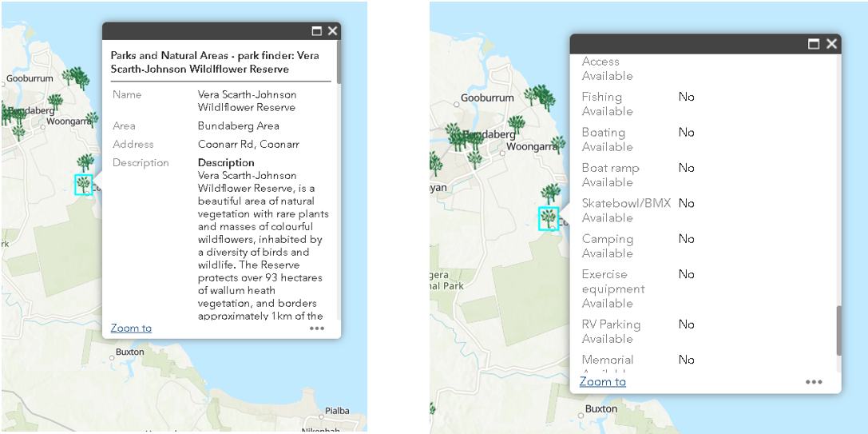The image size is (868, 434).
Task: Click the Fishing Available label
Action: point(607,104)
